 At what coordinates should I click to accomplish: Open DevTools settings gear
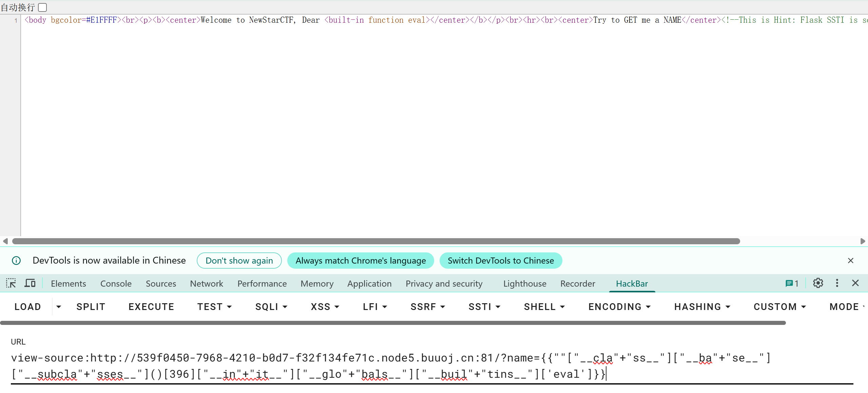tap(818, 283)
